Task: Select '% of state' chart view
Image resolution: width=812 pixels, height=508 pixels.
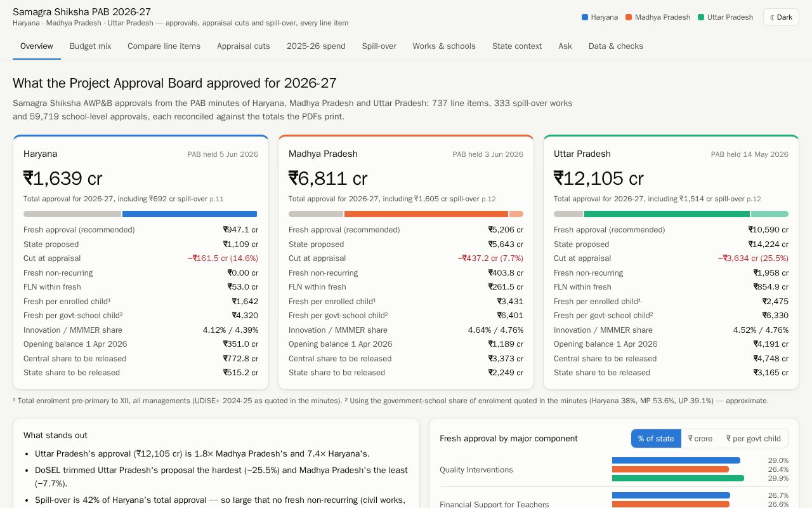Action: 656,439
